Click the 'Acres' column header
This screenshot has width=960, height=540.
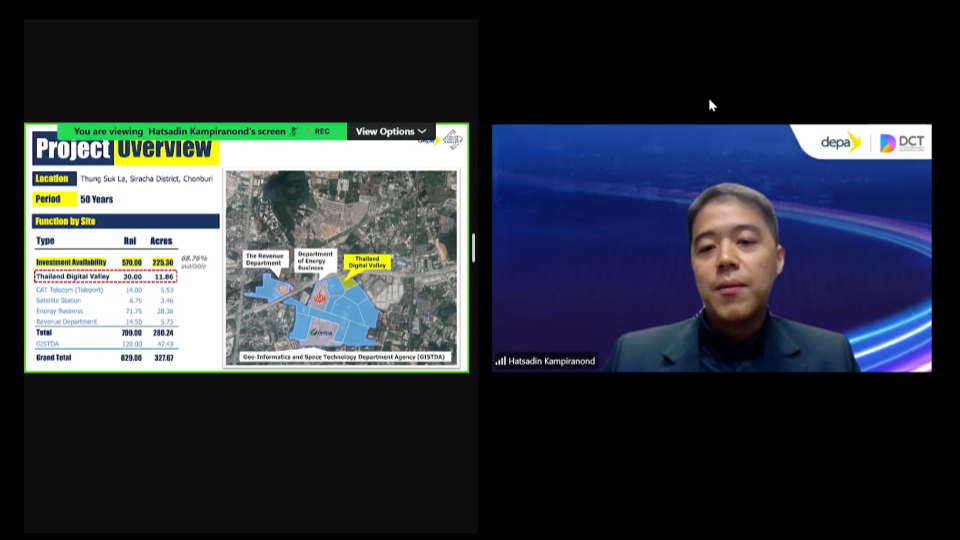tap(161, 241)
